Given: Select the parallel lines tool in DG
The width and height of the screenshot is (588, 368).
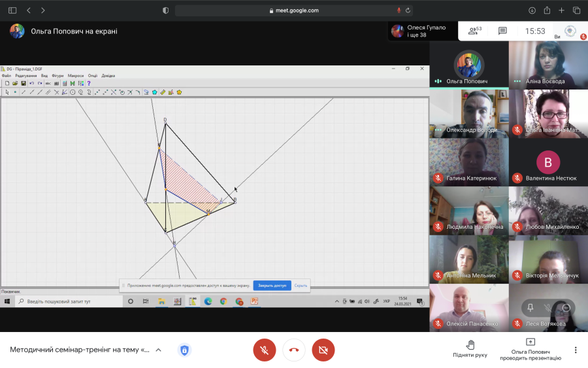Looking at the screenshot, I should click(48, 92).
